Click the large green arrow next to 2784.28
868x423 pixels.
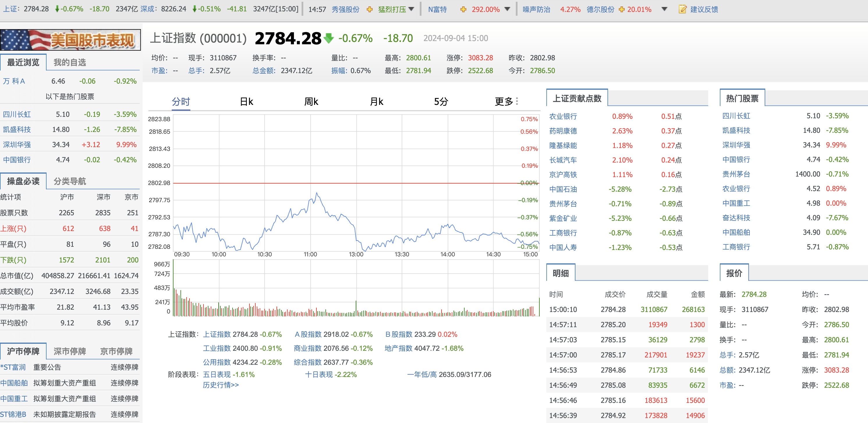coord(329,38)
